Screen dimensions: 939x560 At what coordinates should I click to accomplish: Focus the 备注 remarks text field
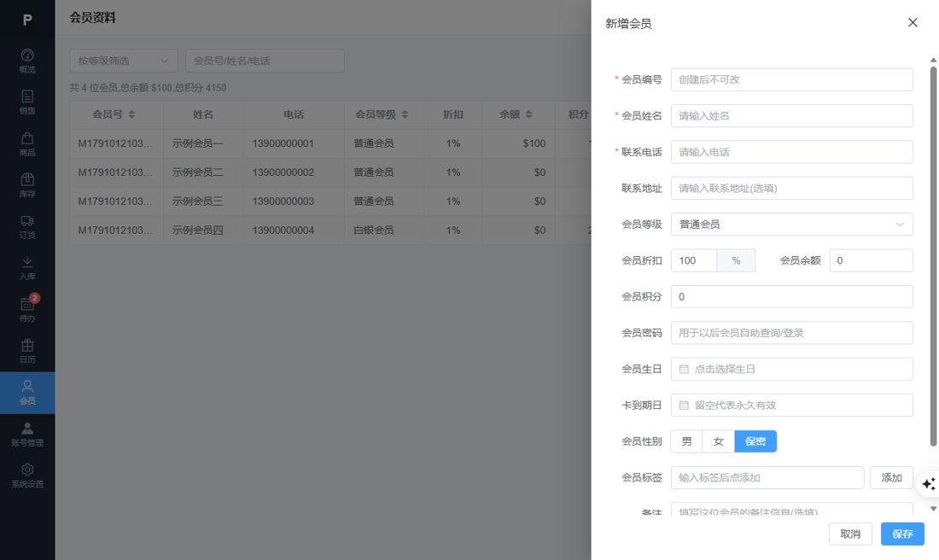coord(791,510)
